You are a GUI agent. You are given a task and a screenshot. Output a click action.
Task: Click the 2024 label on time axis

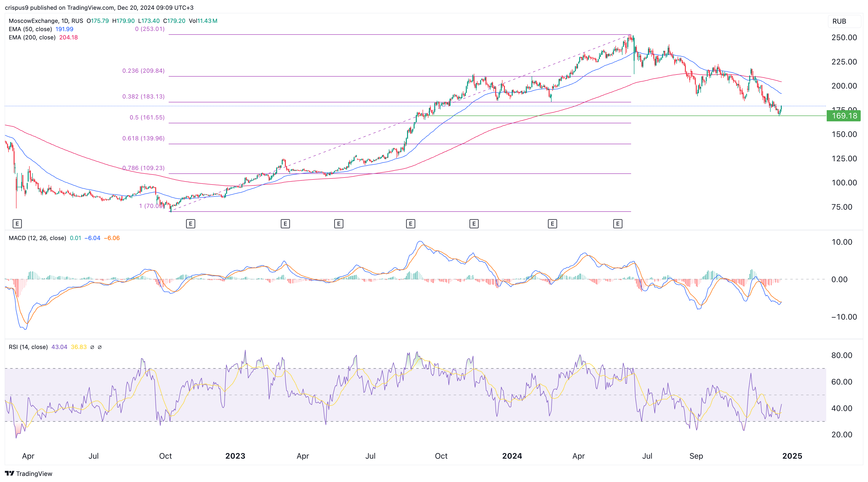point(512,456)
